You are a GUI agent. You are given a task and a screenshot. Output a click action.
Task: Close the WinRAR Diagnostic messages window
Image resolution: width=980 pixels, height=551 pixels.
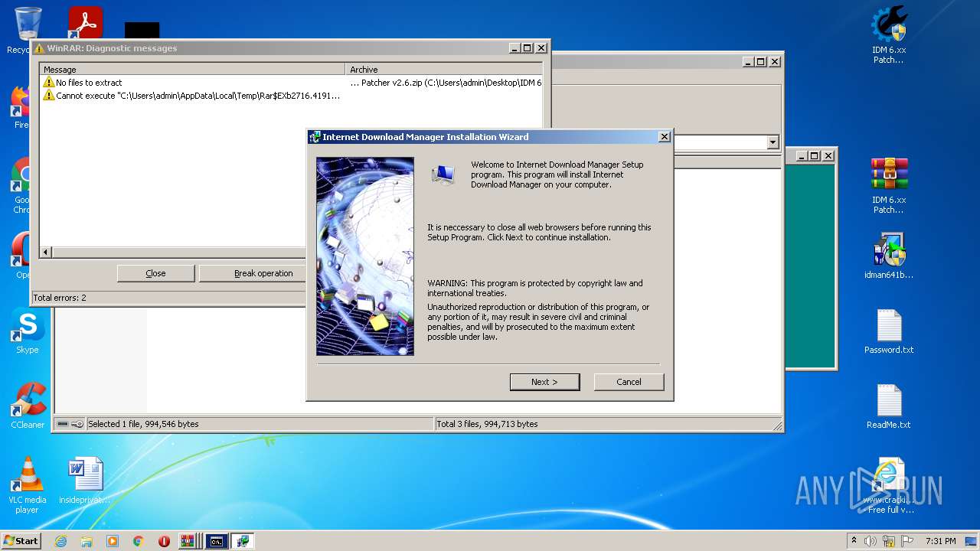point(541,48)
